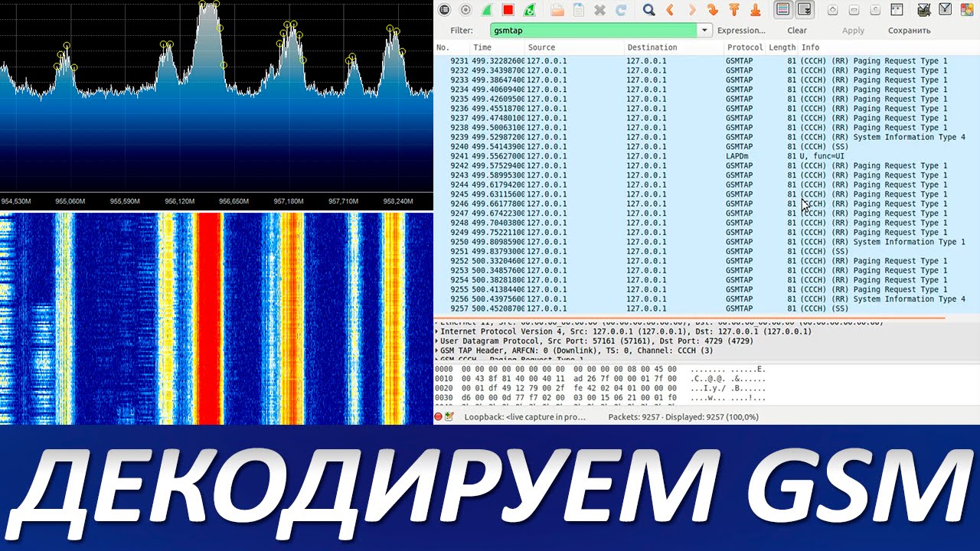Click the gsmtap filter input field
Viewport: 980px width, 551px height.
tap(594, 31)
